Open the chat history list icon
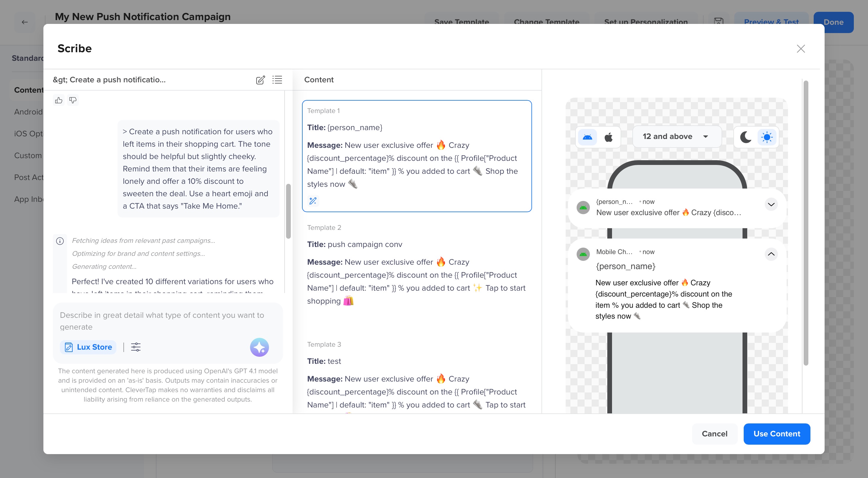Viewport: 868px width, 478px height. coord(277,79)
